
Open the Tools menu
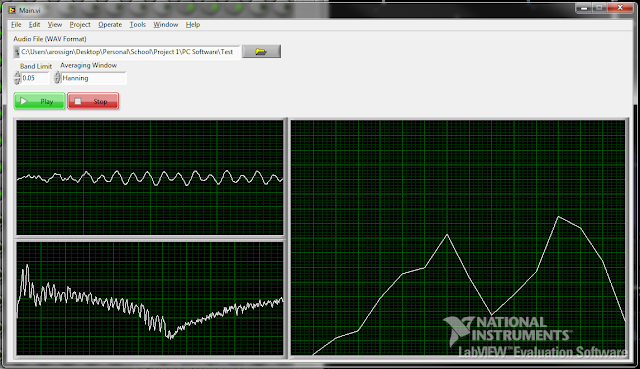pos(138,24)
